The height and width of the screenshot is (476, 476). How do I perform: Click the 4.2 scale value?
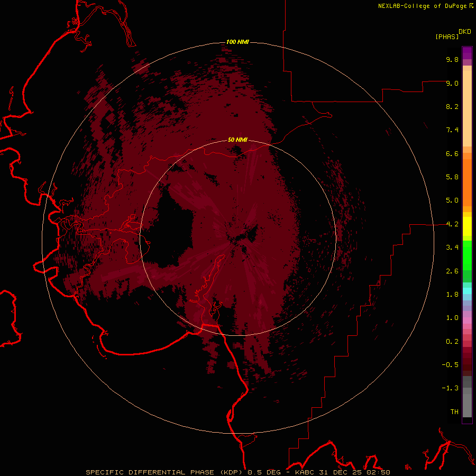pyautogui.click(x=452, y=224)
